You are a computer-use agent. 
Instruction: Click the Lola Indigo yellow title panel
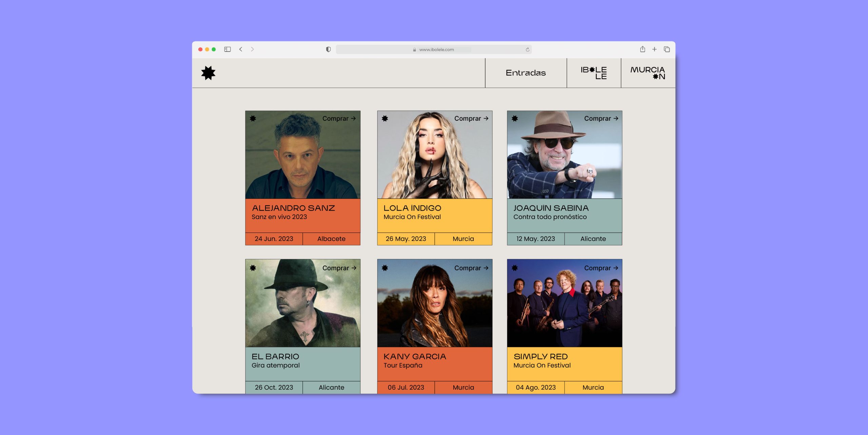coord(434,215)
